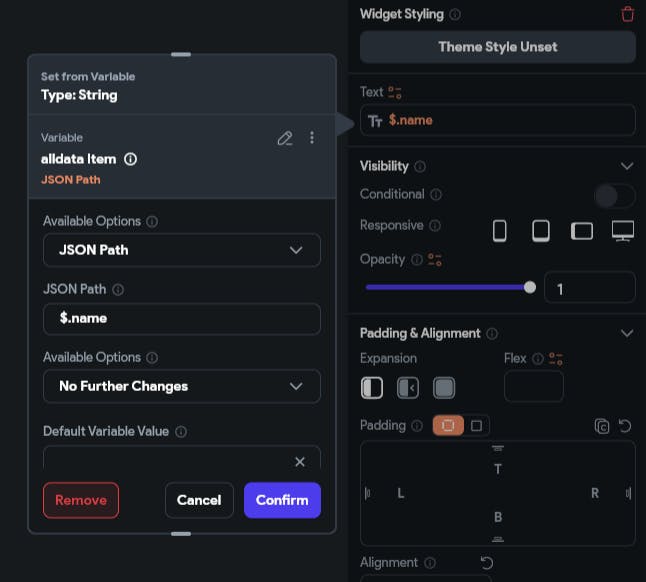The width and height of the screenshot is (646, 582).
Task: Show info for first Available Options
Action: click(x=152, y=222)
